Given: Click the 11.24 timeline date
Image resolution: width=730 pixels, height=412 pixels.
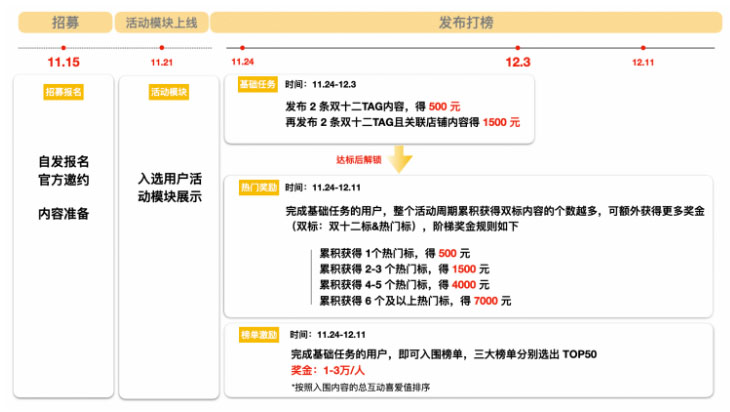Looking at the screenshot, I should (x=243, y=62).
